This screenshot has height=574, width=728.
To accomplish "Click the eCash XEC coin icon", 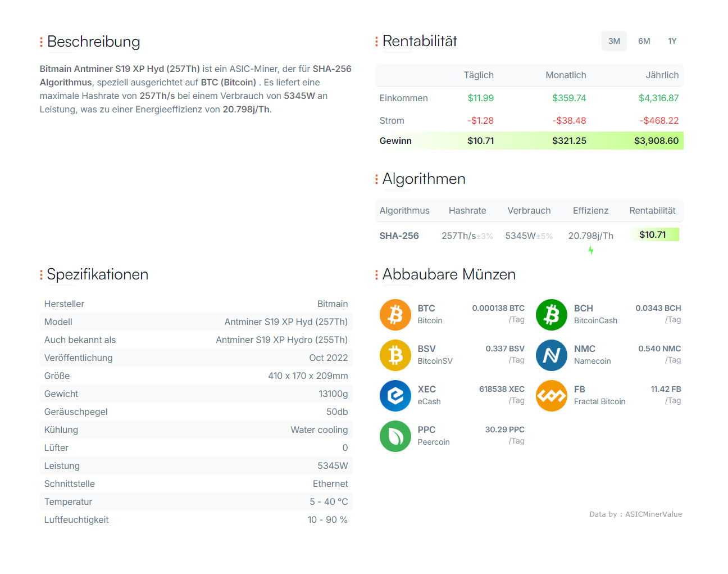I will click(395, 396).
